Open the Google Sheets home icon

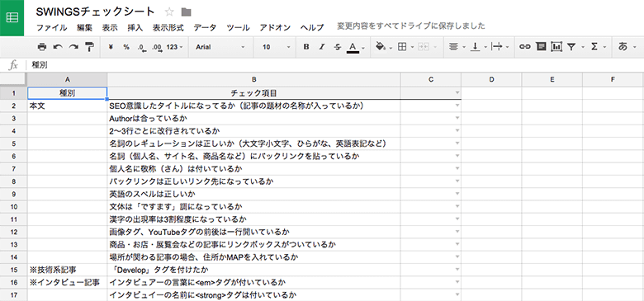click(x=12, y=17)
